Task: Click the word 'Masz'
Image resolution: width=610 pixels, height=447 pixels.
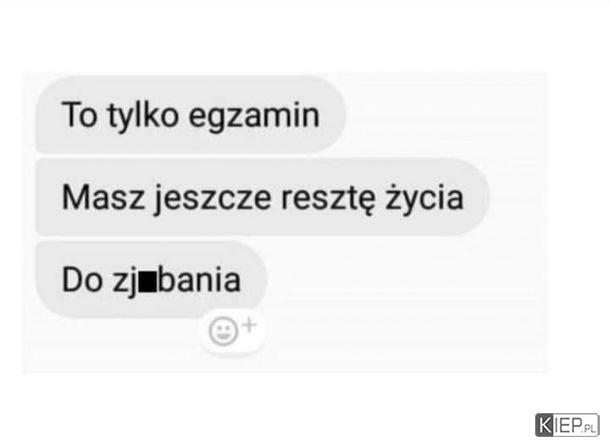Action: point(103,197)
